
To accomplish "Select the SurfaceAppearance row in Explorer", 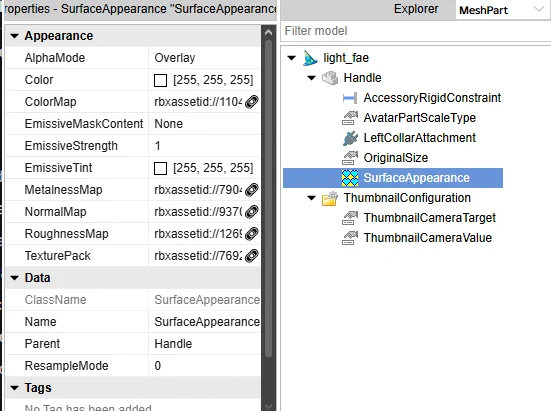I will pyautogui.click(x=393, y=178).
